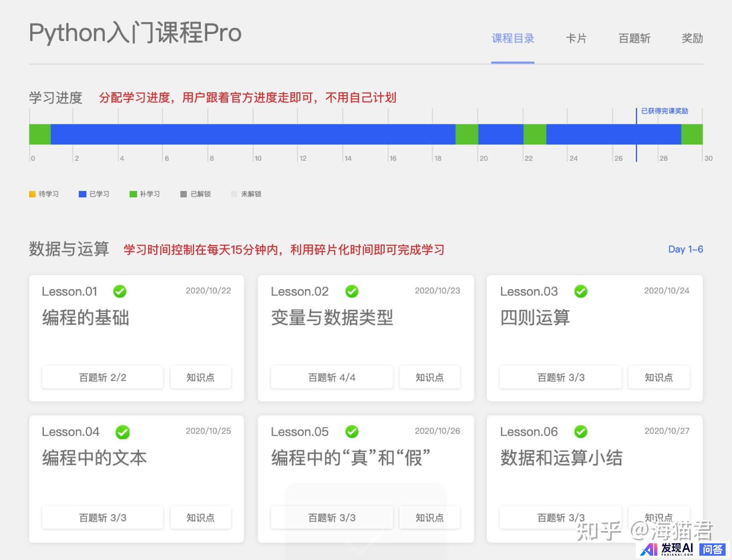Select the 课程目录 tab

512,39
